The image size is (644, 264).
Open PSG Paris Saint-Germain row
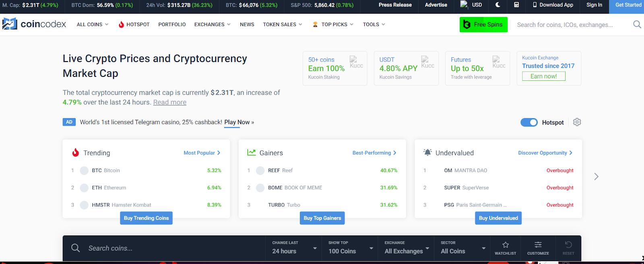click(498, 205)
